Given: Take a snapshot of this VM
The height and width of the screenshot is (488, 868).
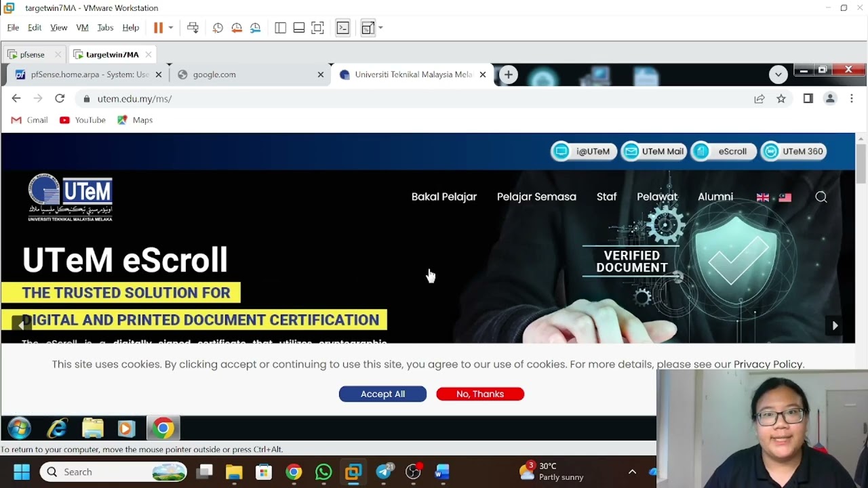Looking at the screenshot, I should 218,28.
